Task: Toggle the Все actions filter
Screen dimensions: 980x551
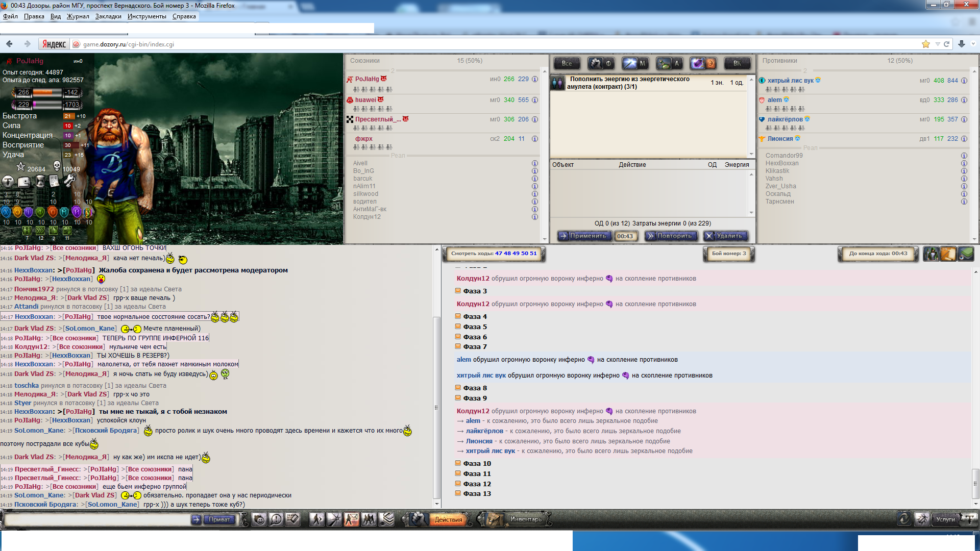Action: [x=567, y=63]
